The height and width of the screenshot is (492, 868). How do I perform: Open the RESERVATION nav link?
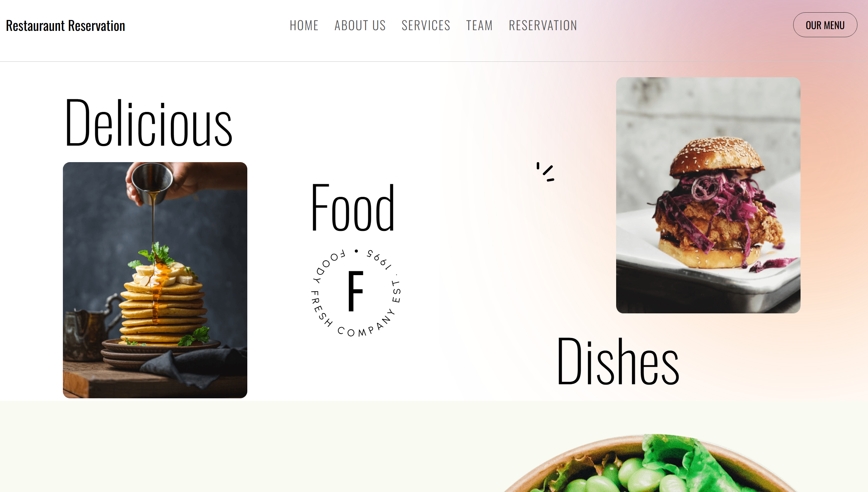[x=543, y=25]
